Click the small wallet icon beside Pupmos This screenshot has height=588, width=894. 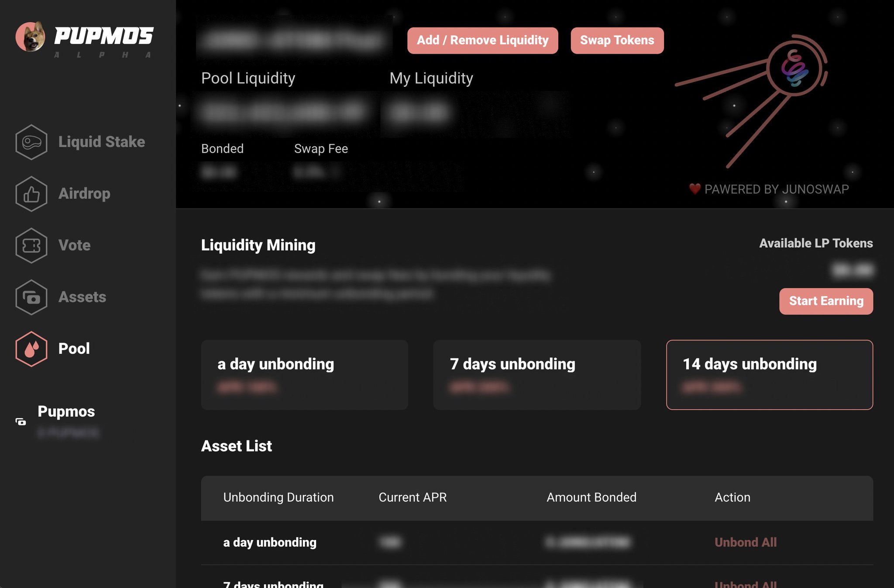click(x=21, y=421)
